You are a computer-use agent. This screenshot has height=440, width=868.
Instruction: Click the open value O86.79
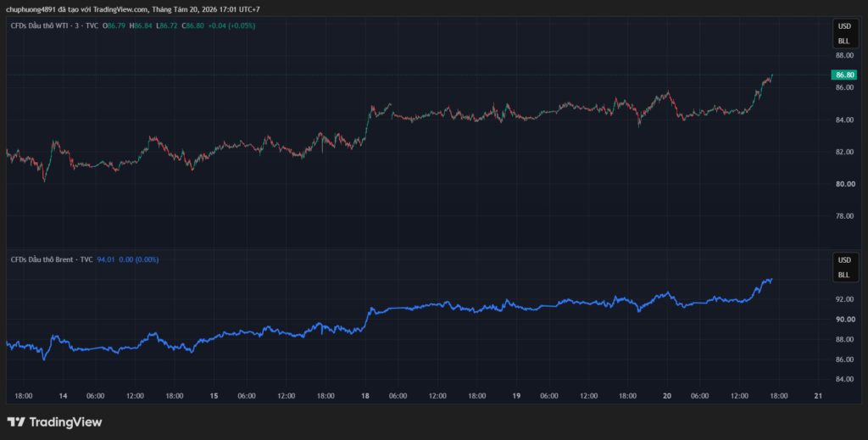click(114, 25)
